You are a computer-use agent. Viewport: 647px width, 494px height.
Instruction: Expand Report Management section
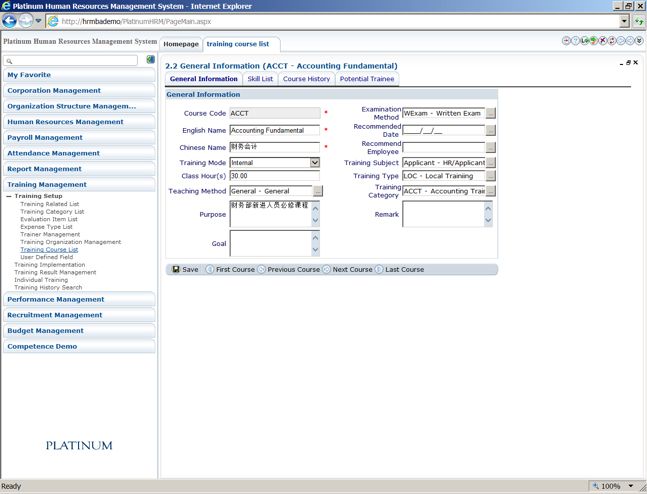79,169
